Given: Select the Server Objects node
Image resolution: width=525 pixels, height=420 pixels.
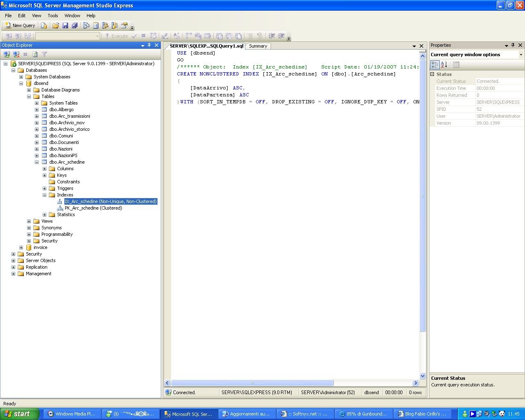Looking at the screenshot, I should 41,260.
